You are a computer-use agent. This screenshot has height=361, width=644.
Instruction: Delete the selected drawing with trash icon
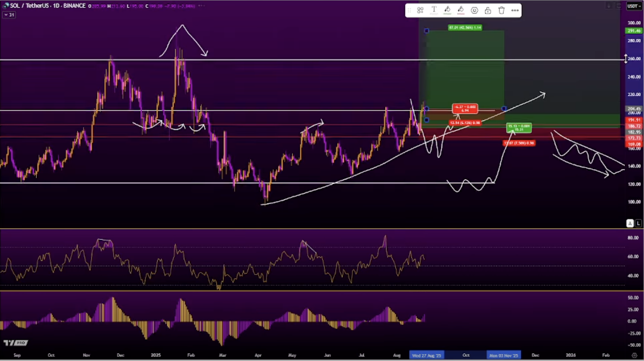(x=501, y=11)
